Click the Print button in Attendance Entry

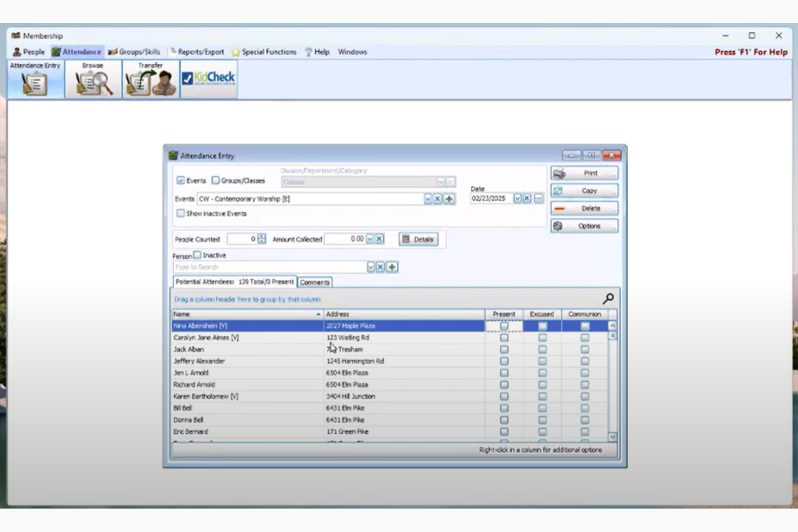pyautogui.click(x=584, y=173)
